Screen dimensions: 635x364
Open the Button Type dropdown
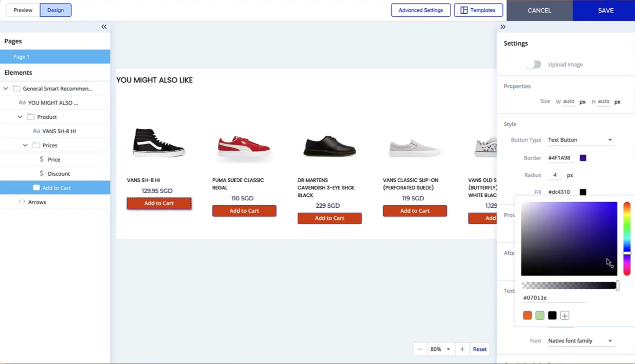[x=580, y=140]
